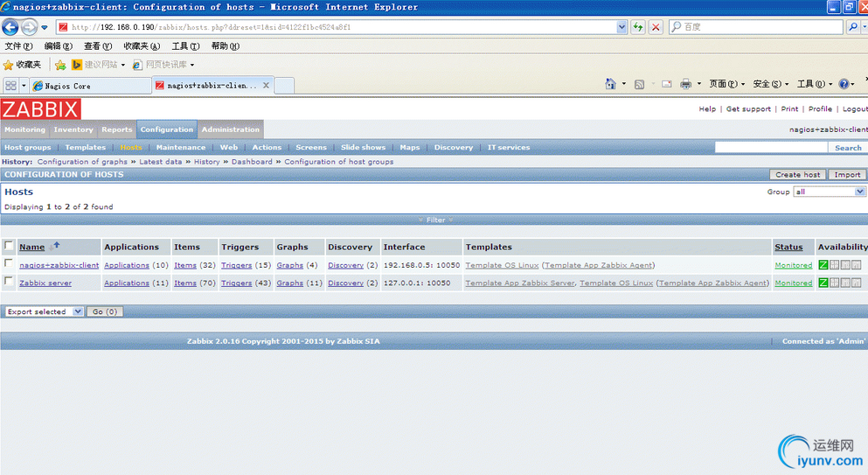Click the Stop loading red X icon

tap(656, 26)
